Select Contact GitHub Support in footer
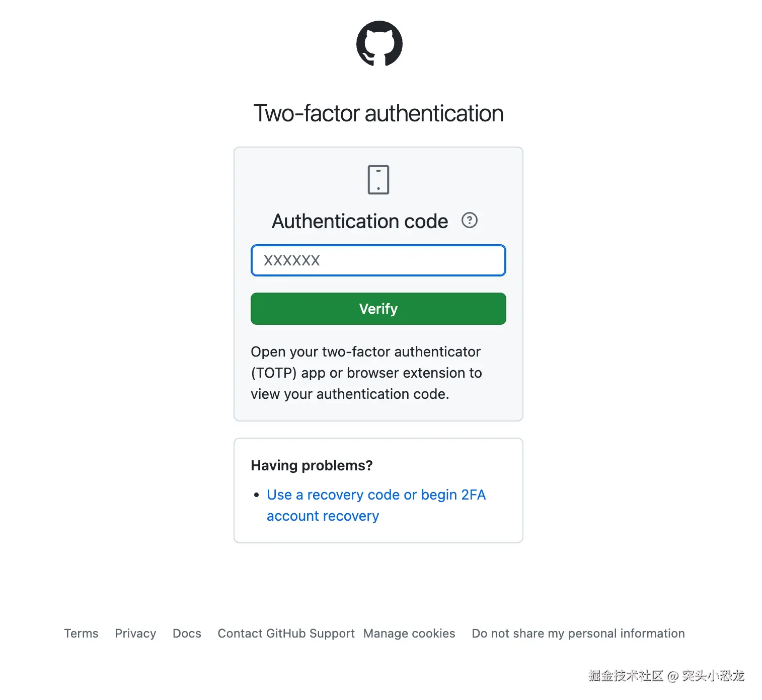Image resolution: width=762 pixels, height=700 pixels. coord(286,634)
